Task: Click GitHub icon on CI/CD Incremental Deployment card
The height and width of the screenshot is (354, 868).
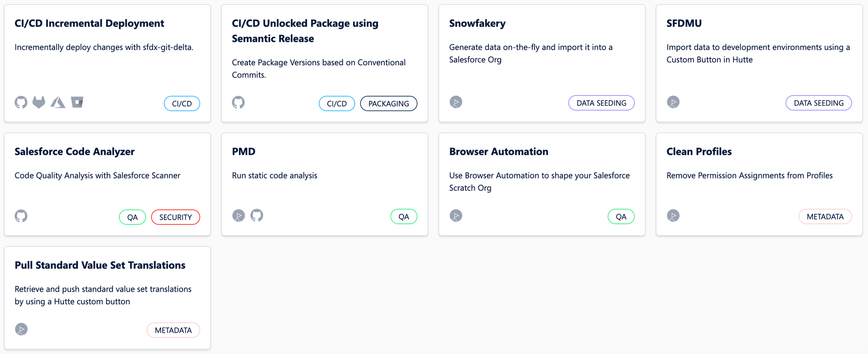Action: point(21,102)
